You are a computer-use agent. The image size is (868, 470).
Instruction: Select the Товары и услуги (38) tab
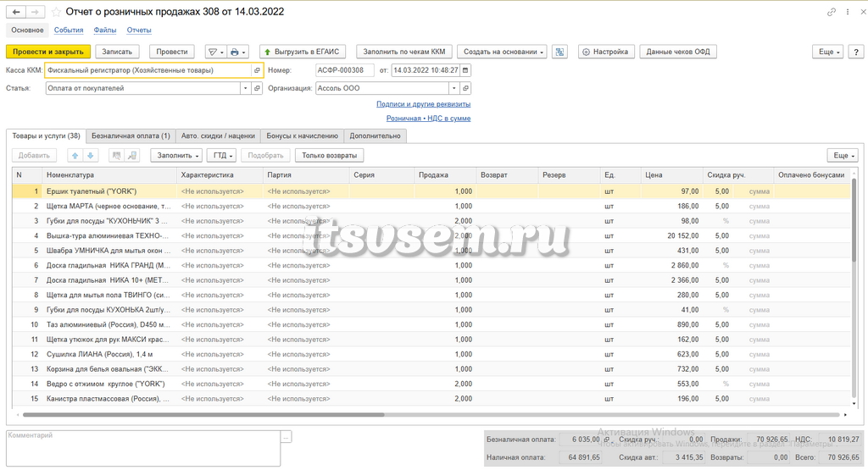[x=46, y=136]
